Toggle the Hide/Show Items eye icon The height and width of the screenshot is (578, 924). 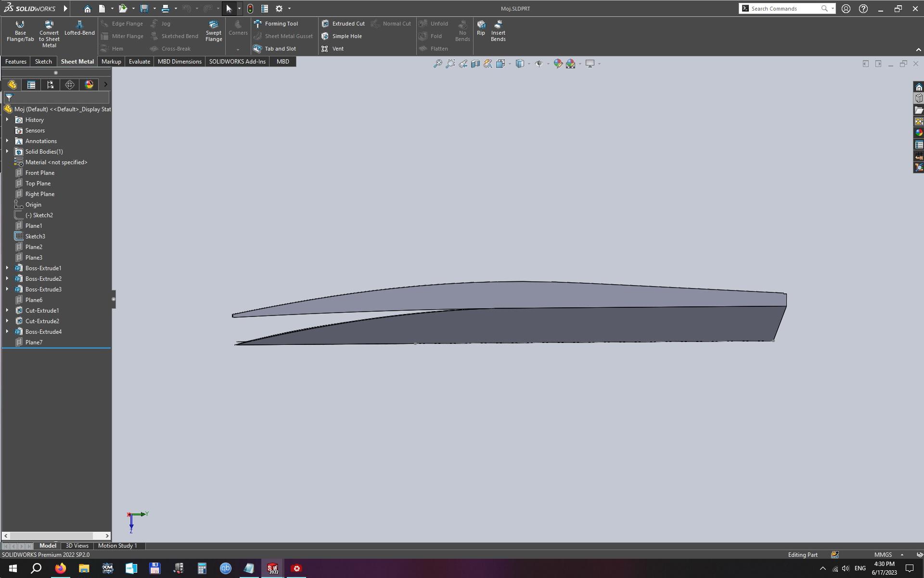coord(539,64)
